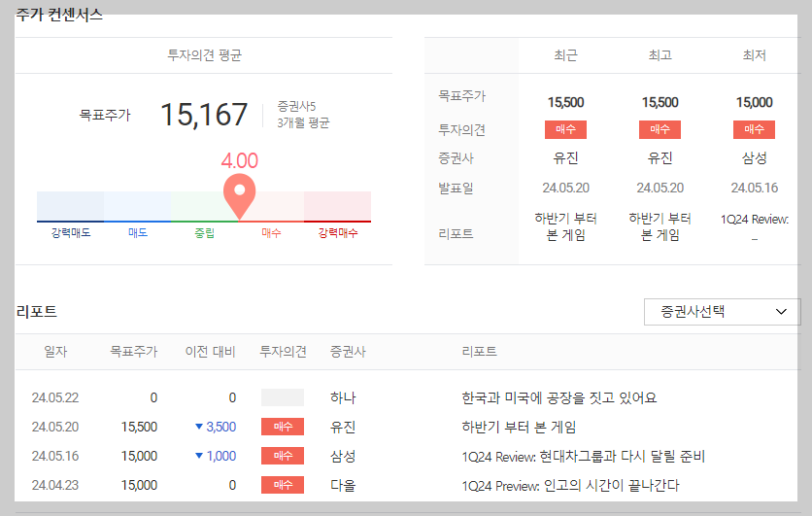This screenshot has width=812, height=516.
Task: Click the 매수 label under rating bar
Action: coord(271,233)
